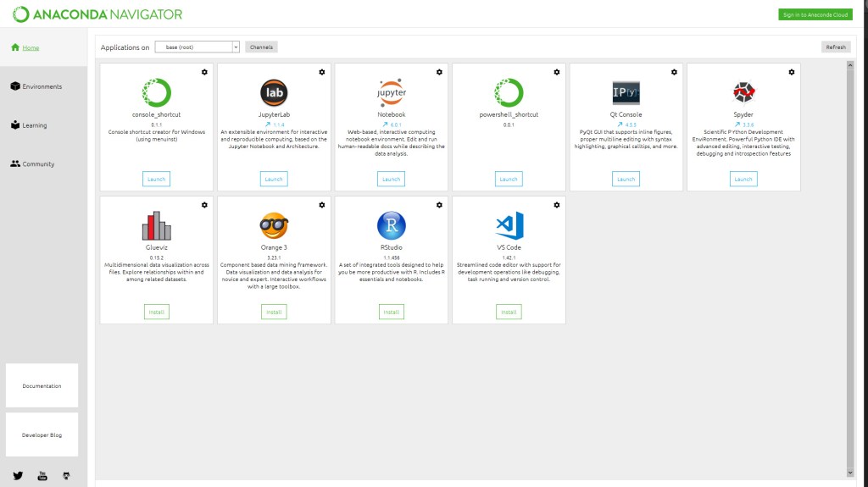Launch the Spyder IDE

pos(743,179)
